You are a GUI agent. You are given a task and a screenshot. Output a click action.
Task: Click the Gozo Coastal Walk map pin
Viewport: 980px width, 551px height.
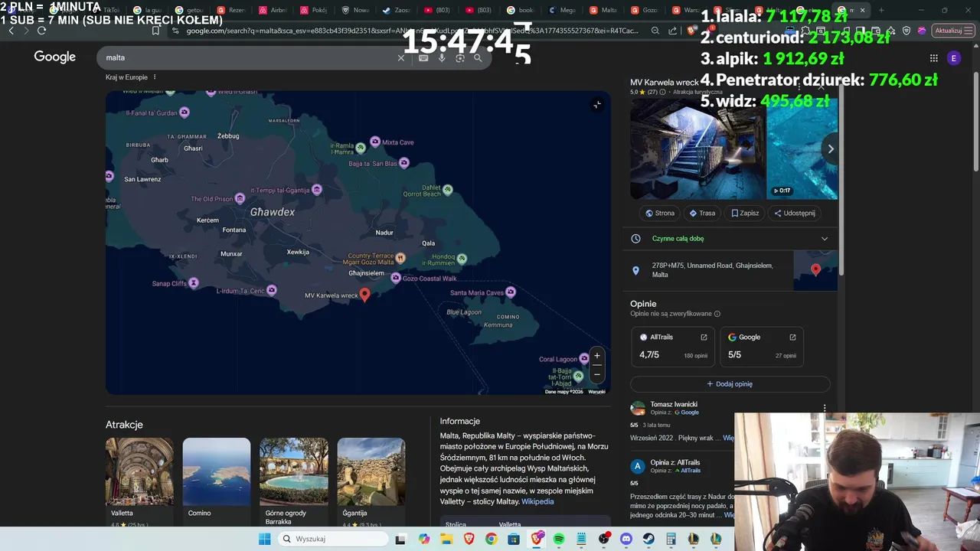coord(396,278)
